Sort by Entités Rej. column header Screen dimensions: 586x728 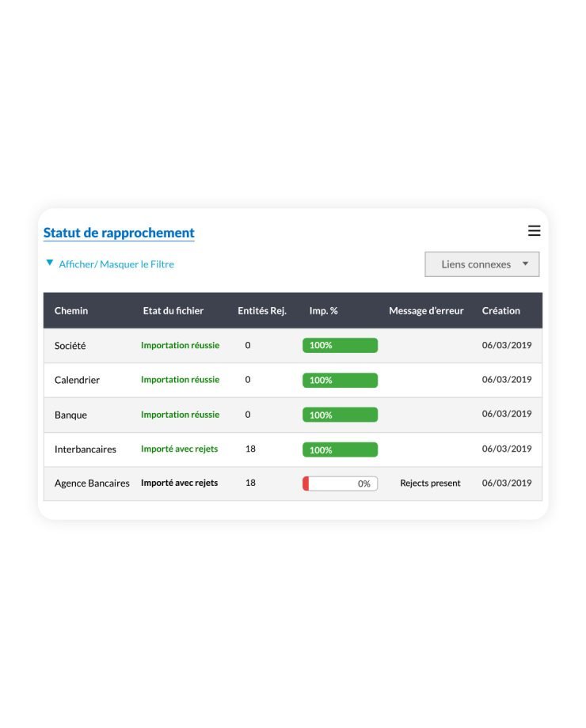[x=262, y=311]
